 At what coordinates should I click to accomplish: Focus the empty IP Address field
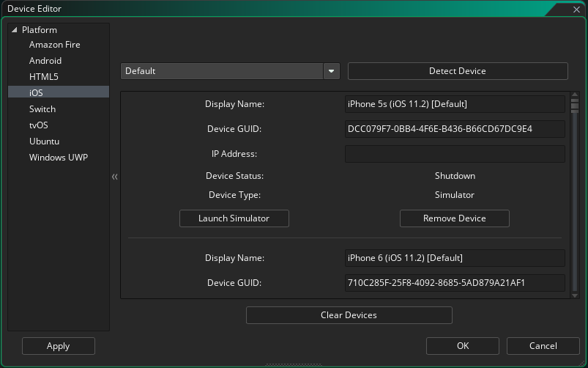[455, 154]
